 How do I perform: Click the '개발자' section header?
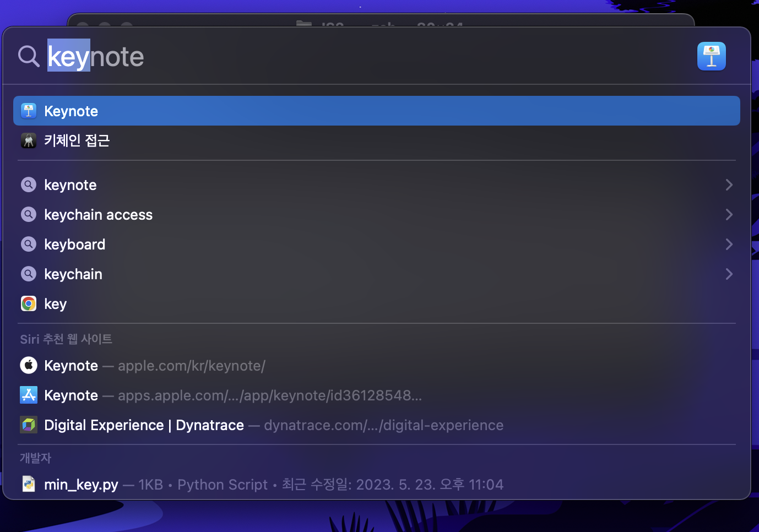pos(35,458)
